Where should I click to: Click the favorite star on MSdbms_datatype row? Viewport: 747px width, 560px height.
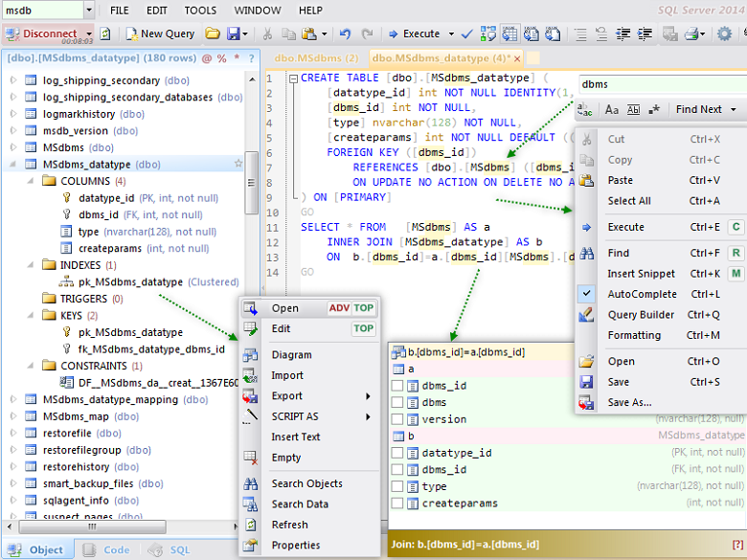pyautogui.click(x=238, y=165)
